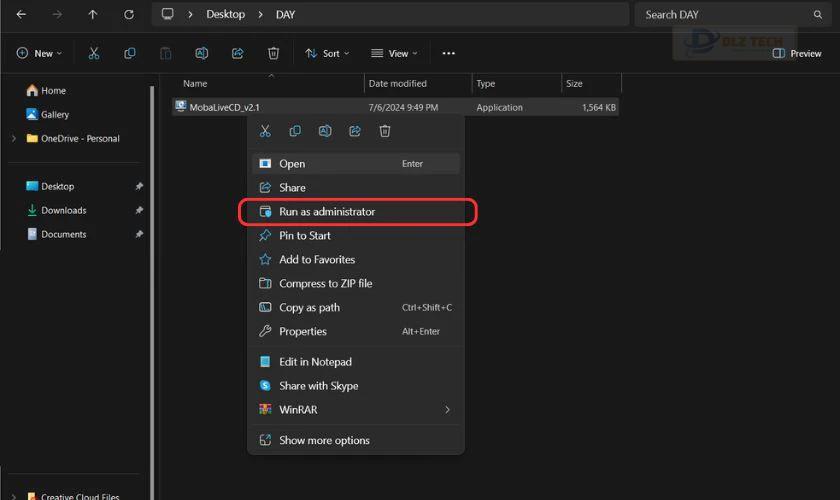This screenshot has height=500, width=840.
Task: Select Copy as path
Action: point(356,307)
